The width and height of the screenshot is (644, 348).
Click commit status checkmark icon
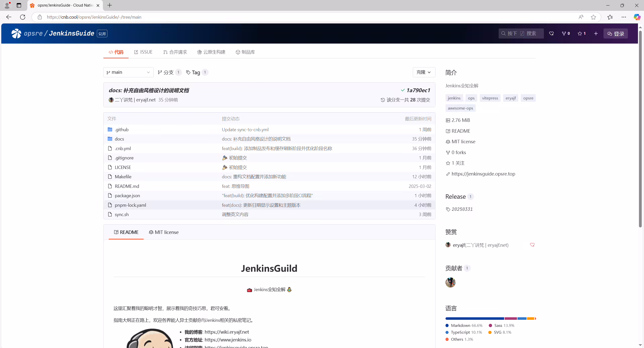pyautogui.click(x=403, y=90)
